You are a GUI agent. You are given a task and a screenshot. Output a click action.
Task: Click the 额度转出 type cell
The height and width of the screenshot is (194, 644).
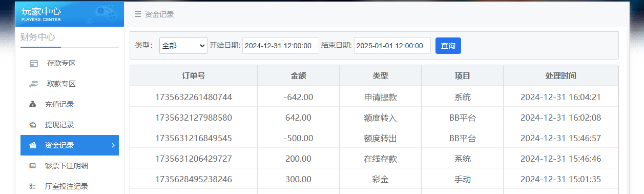click(380, 138)
